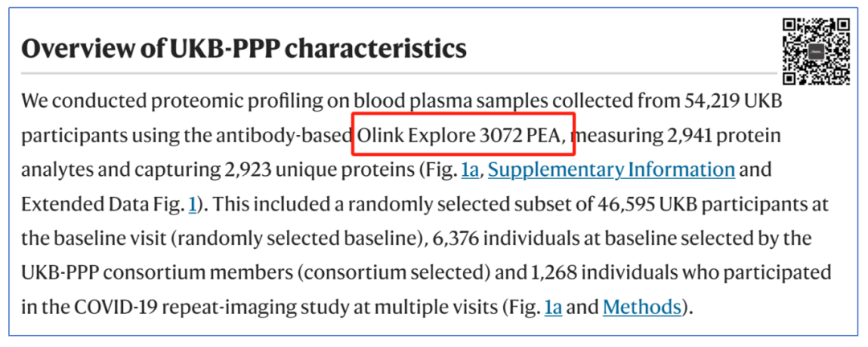868x347 pixels.
Task: Click the horizontal rule under the heading
Action: [399, 74]
